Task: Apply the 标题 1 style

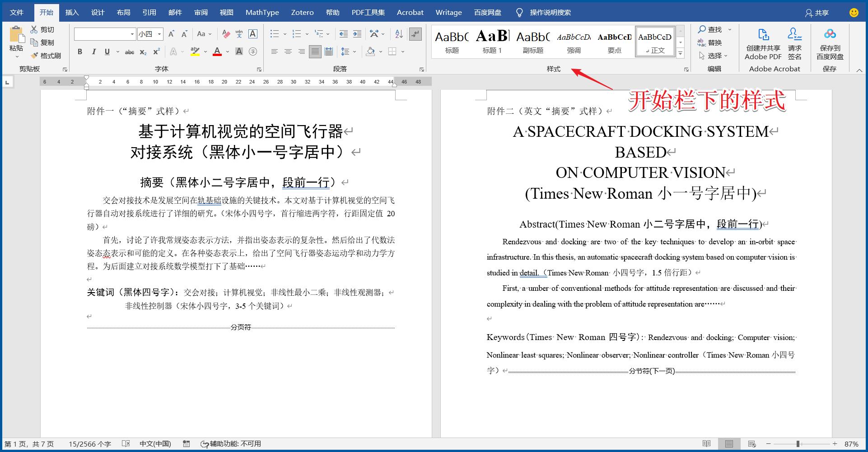Action: [492, 41]
